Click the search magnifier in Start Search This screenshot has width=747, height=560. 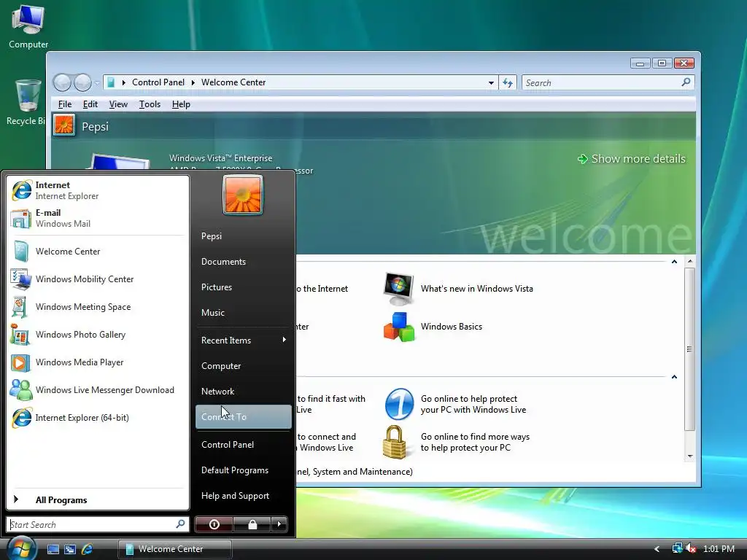click(181, 524)
